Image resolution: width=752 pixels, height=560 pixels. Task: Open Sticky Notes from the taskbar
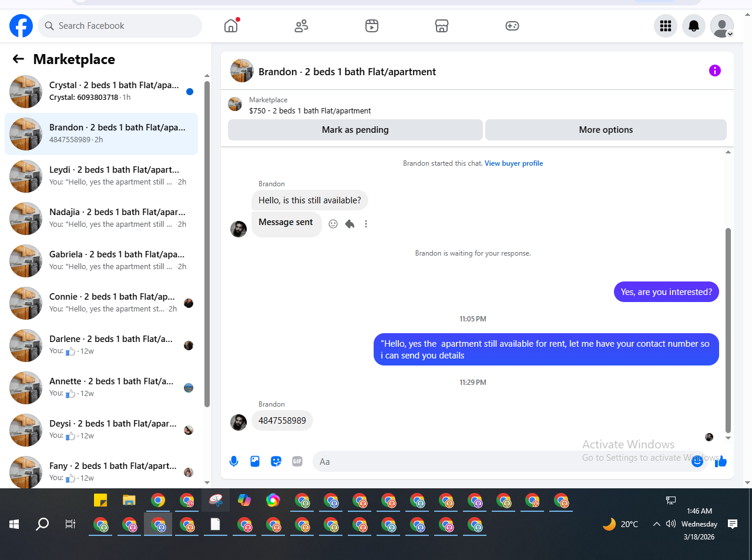tap(100, 501)
